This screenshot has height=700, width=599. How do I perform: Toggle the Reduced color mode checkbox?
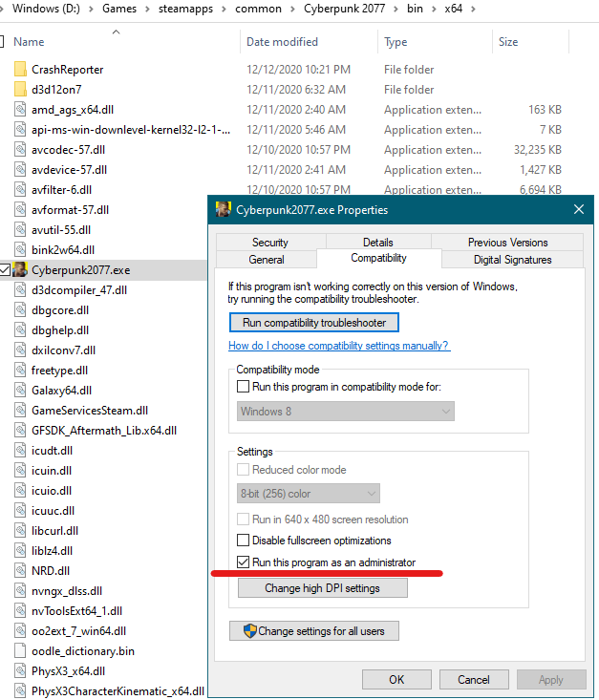coord(243,470)
